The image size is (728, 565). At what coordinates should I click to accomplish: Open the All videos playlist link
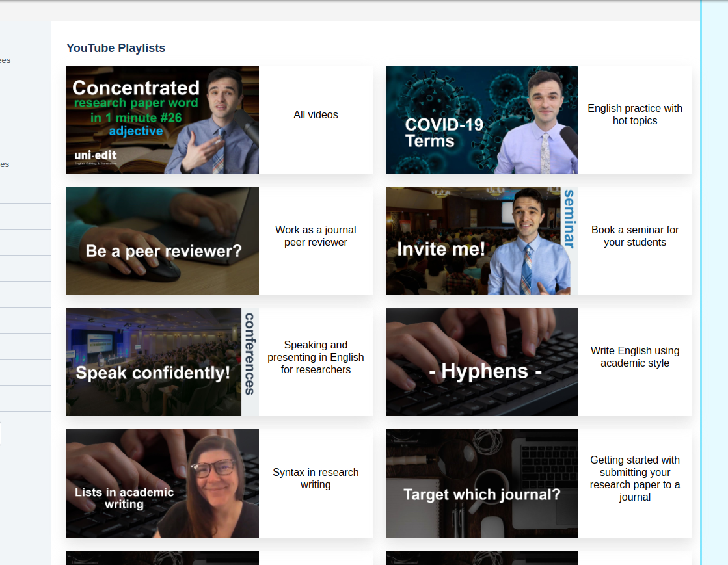point(316,114)
